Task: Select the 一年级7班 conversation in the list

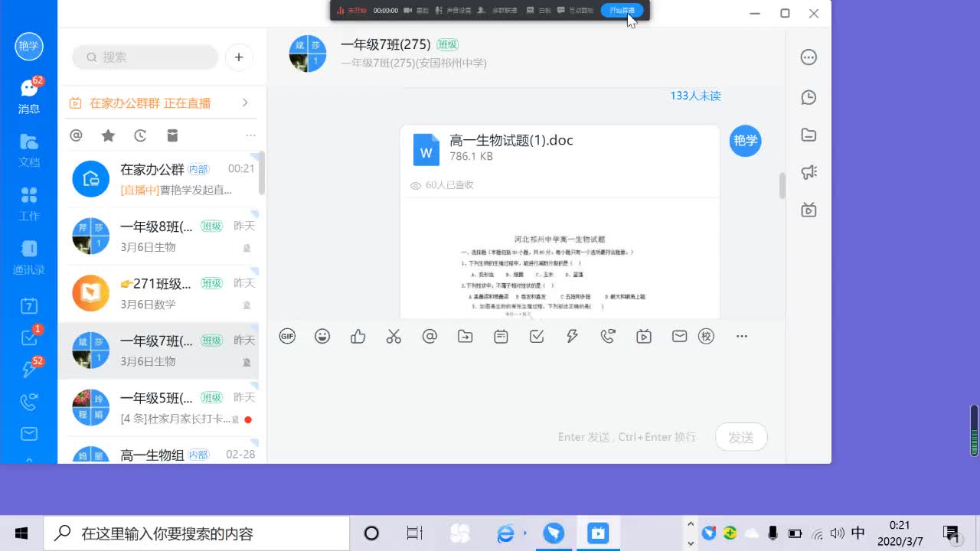Action: [158, 350]
